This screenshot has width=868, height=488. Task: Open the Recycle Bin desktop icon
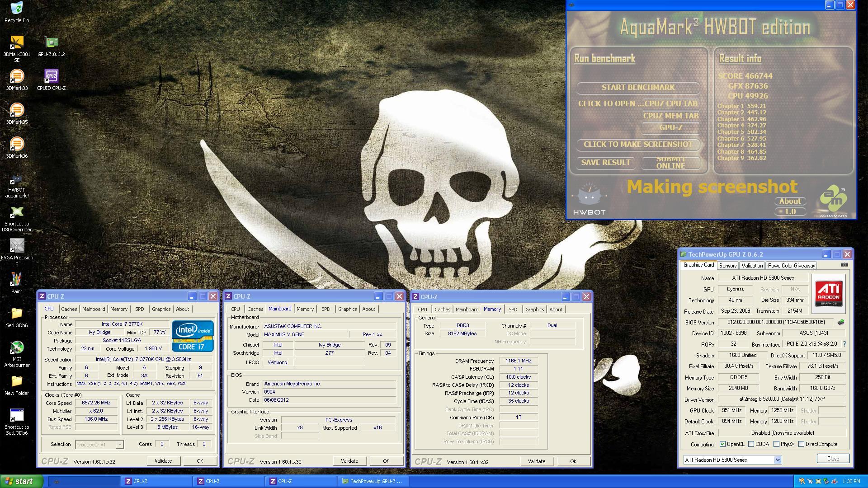coord(17,12)
